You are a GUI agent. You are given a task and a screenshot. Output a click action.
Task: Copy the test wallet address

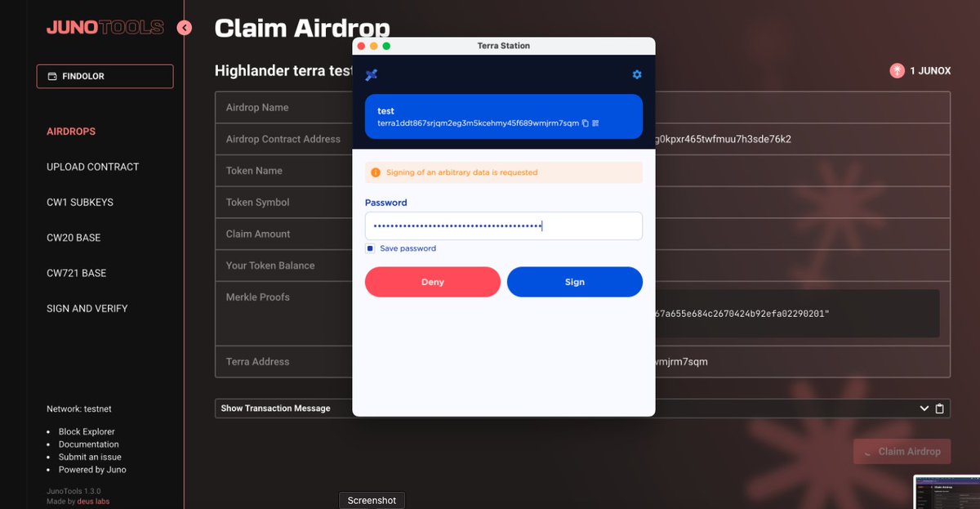click(586, 123)
